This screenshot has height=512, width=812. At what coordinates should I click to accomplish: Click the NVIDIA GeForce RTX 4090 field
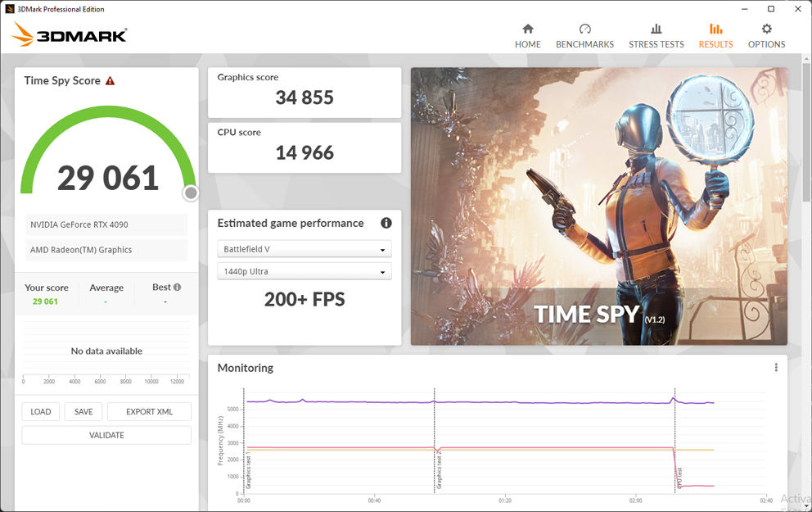pyautogui.click(x=106, y=224)
